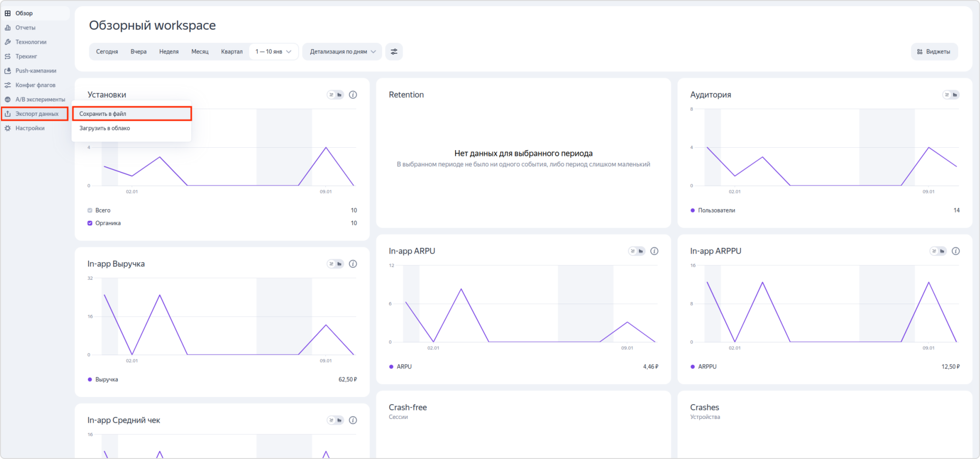Click the Экспорт данных sidebar icon
The image size is (980, 459).
click(8, 114)
